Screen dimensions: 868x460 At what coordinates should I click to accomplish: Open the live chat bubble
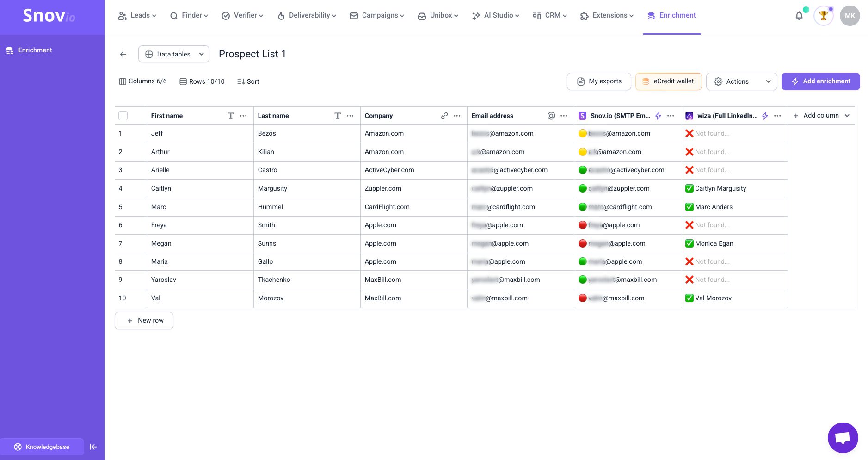coord(843,437)
